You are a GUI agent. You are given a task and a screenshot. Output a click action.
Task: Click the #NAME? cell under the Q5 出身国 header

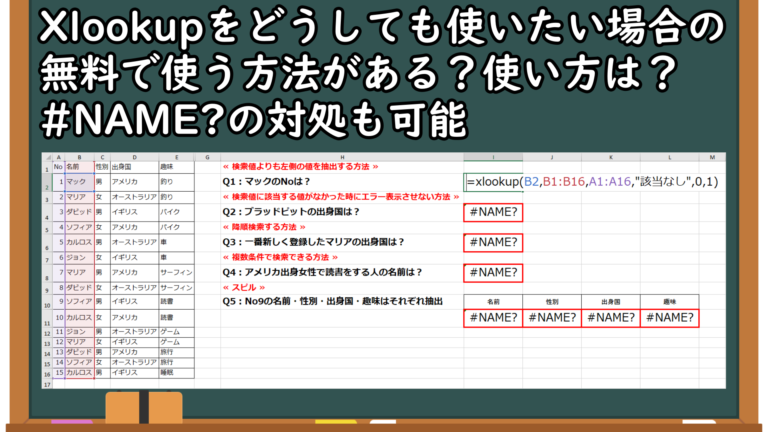pos(608,318)
